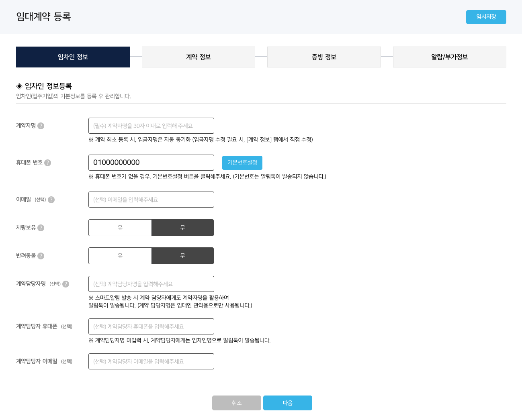Viewport: 522px width, 420px height.
Task: Set 차량보유 to 유
Action: [120, 228]
